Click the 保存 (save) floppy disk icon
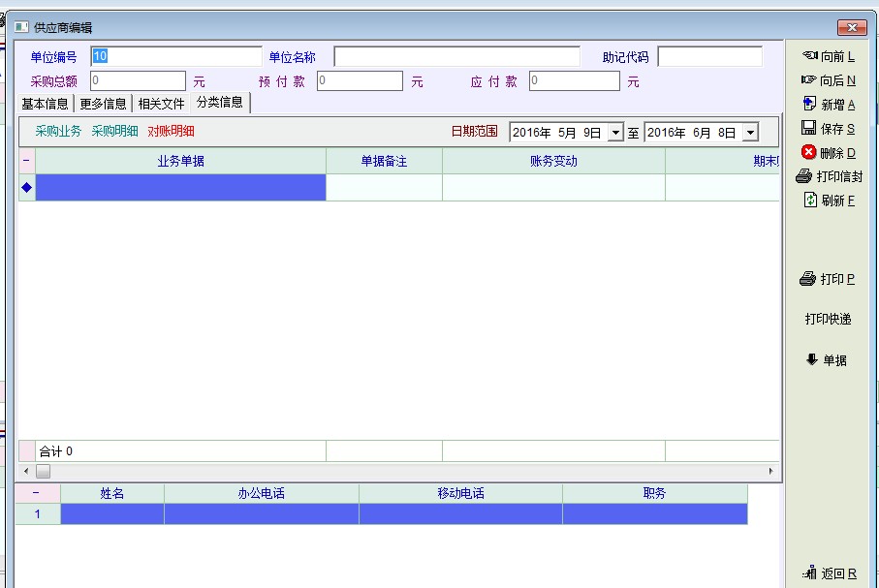Viewport: 879px width, 588px height. [x=808, y=128]
